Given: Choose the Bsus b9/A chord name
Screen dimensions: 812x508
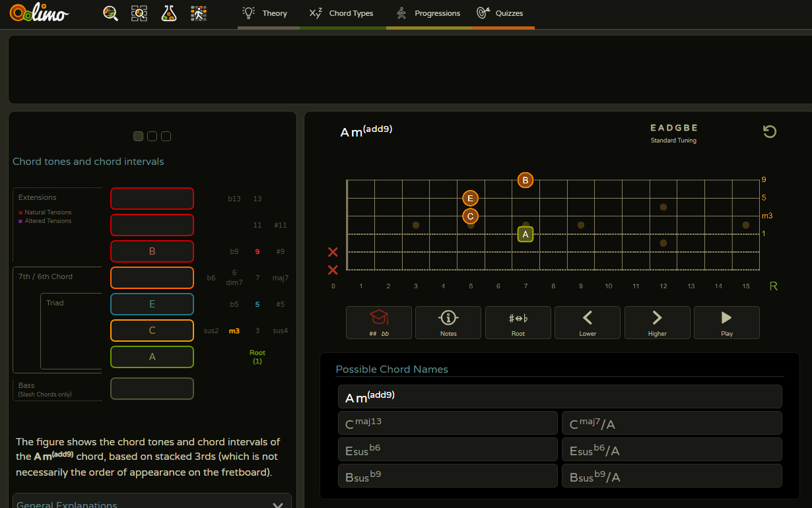Looking at the screenshot, I should [672, 476].
